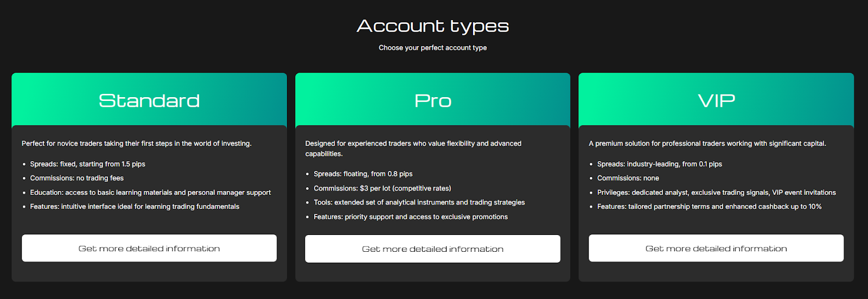The height and width of the screenshot is (299, 868).
Task: Select the VIP account card header
Action: pyautogui.click(x=716, y=100)
